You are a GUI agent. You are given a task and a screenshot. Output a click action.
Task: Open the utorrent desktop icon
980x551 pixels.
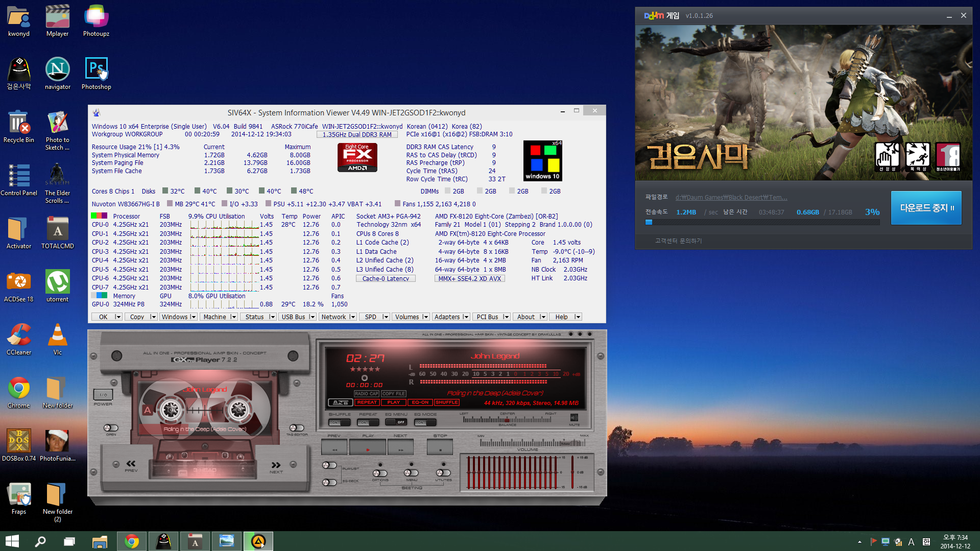point(58,286)
